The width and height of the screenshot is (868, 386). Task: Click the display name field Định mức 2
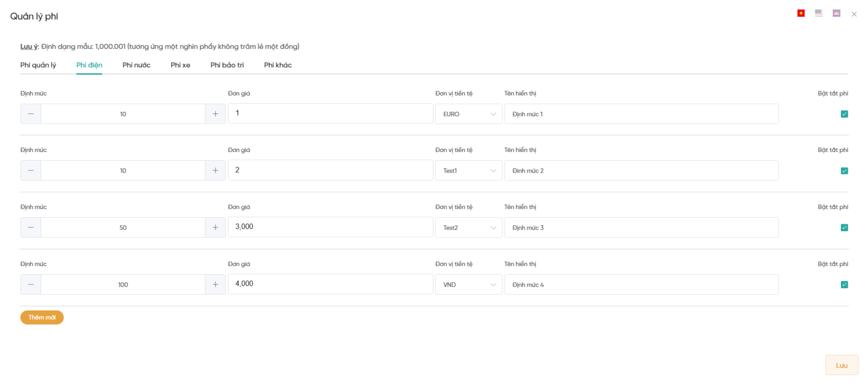click(x=641, y=170)
